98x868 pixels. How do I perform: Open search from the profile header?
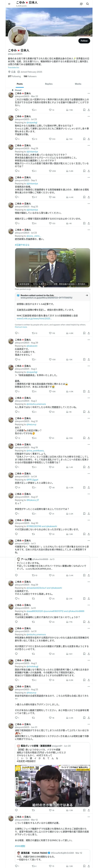[88, 4]
